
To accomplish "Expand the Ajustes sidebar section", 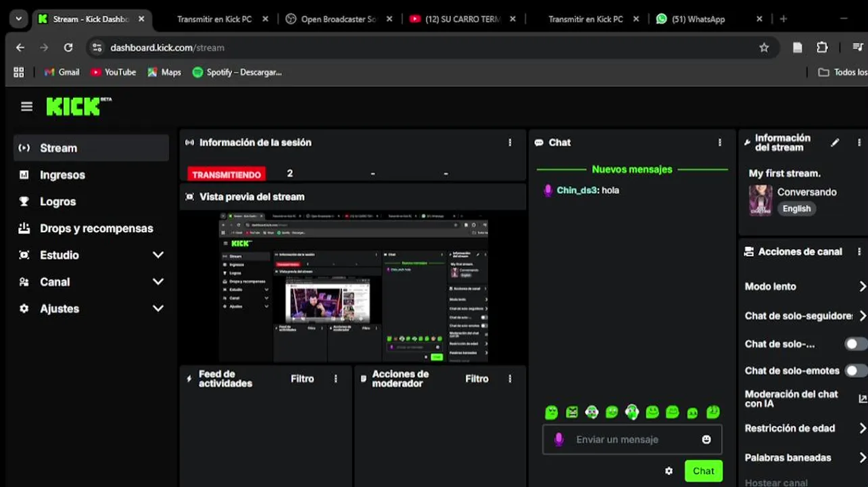I will [158, 308].
